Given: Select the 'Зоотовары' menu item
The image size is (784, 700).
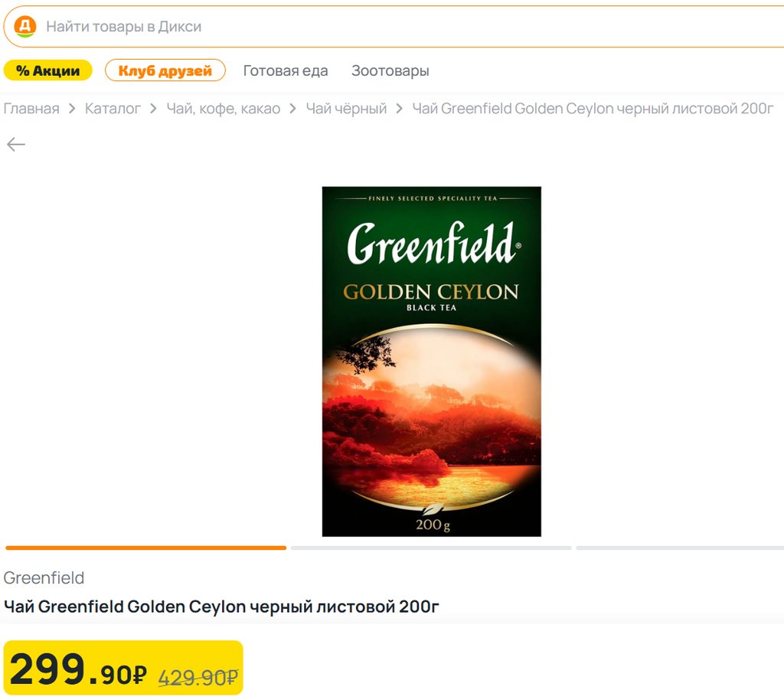Looking at the screenshot, I should [390, 71].
